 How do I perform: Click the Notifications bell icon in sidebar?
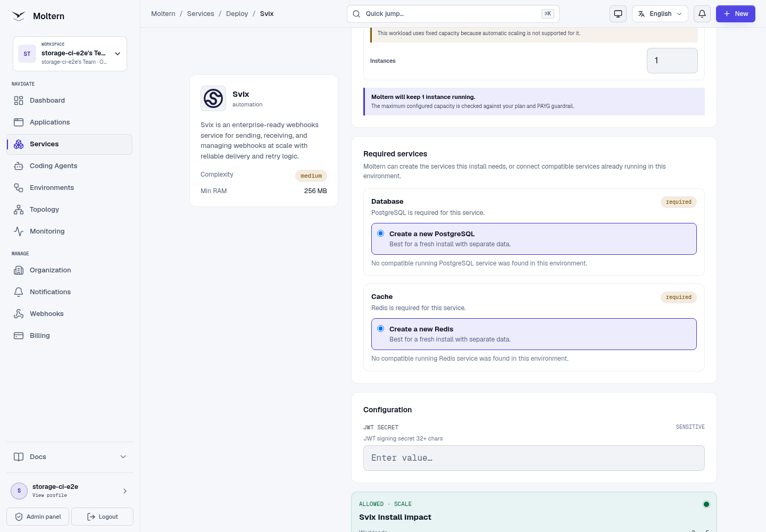coord(19,292)
